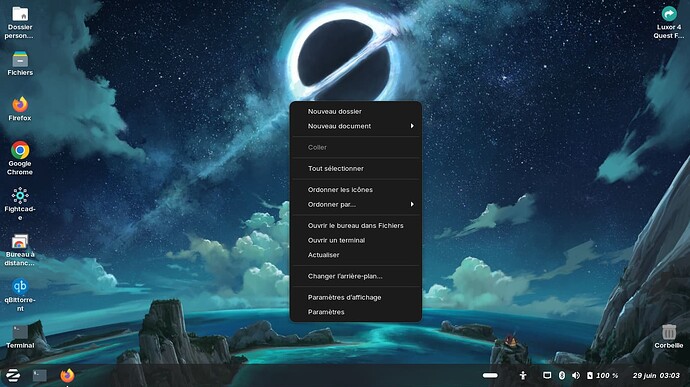This screenshot has width=690, height=387.
Task: Choose Ordonner les icônes
Action: pyautogui.click(x=356, y=190)
